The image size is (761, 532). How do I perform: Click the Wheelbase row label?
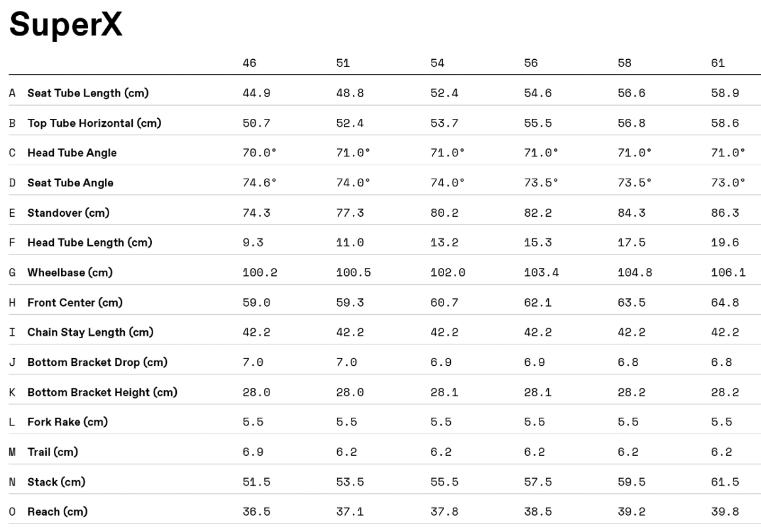pos(70,273)
